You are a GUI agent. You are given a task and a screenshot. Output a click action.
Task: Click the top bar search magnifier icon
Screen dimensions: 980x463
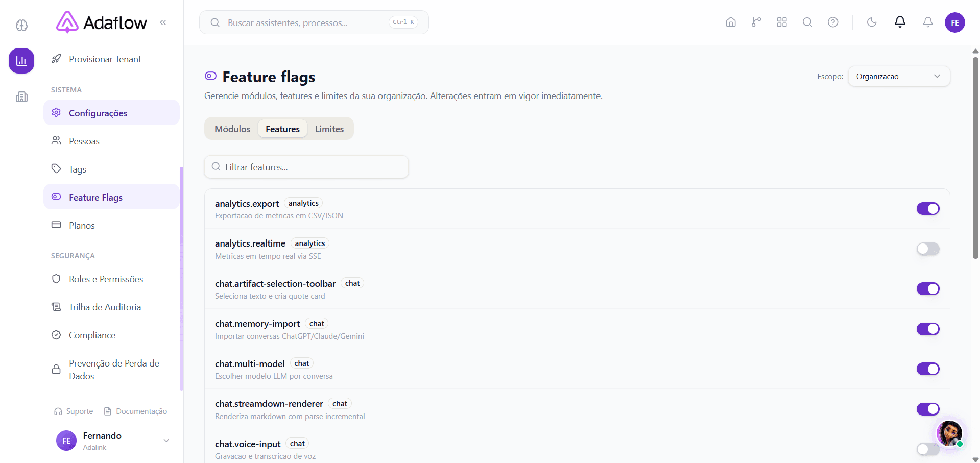[x=807, y=22]
